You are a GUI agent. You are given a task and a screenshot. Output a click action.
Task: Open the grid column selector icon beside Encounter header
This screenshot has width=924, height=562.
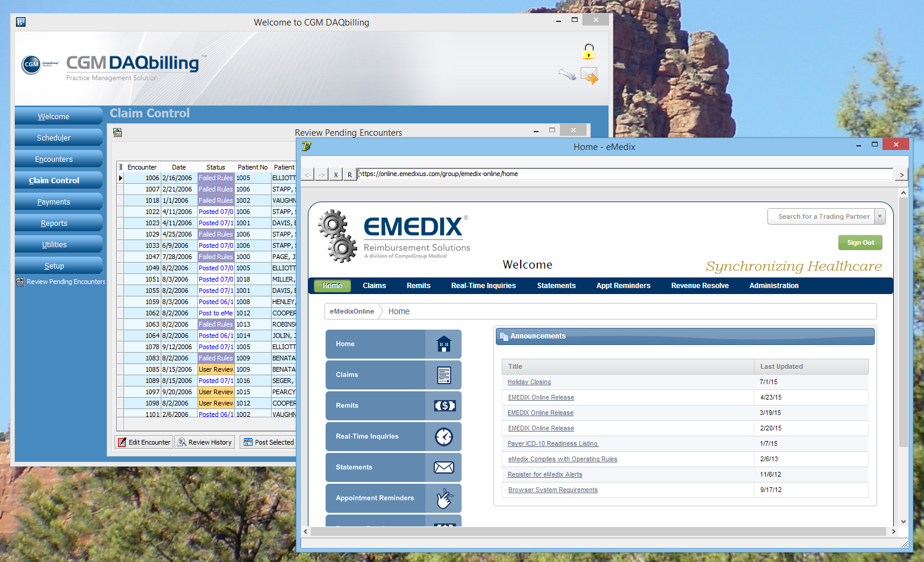[x=120, y=167]
